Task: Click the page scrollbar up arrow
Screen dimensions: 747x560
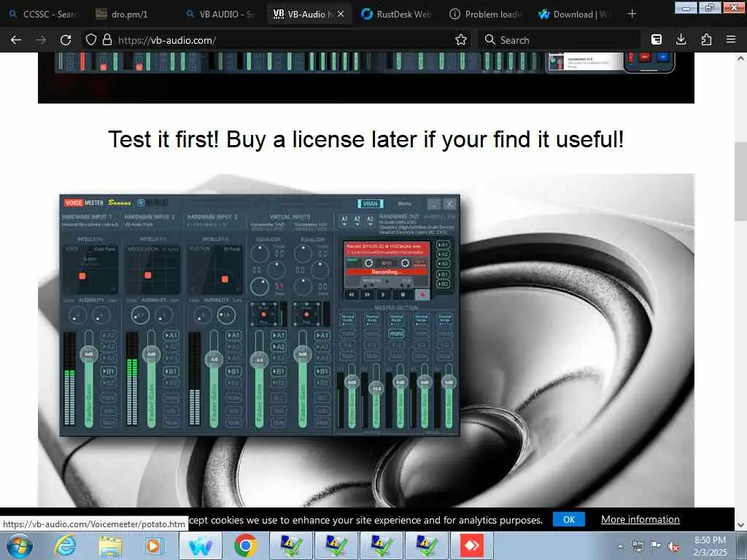Action: tap(741, 58)
